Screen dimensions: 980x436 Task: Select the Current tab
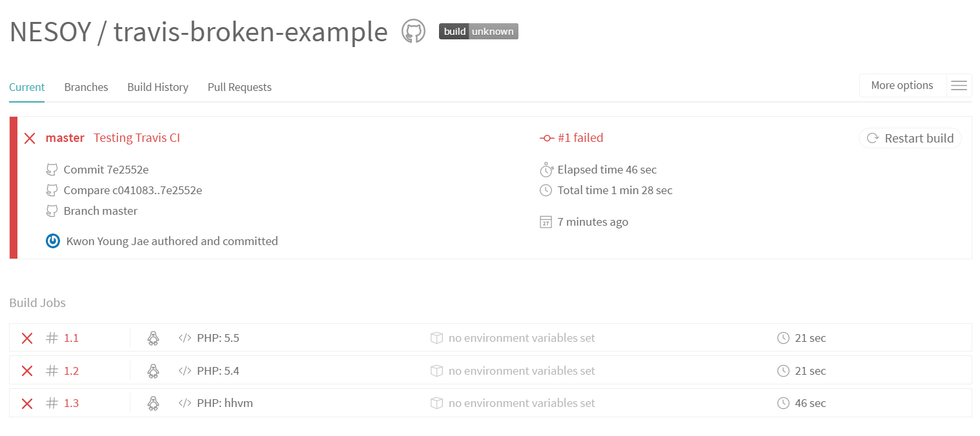coord(27,87)
